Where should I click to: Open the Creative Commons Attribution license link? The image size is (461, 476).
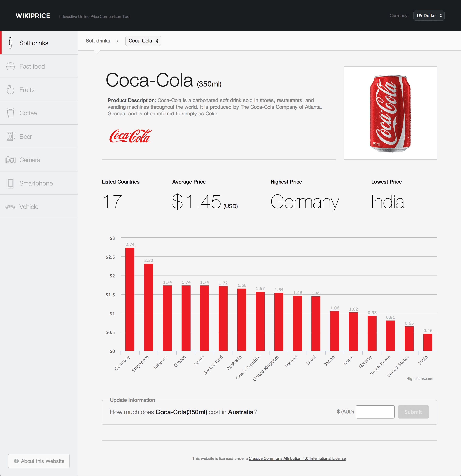click(297, 458)
